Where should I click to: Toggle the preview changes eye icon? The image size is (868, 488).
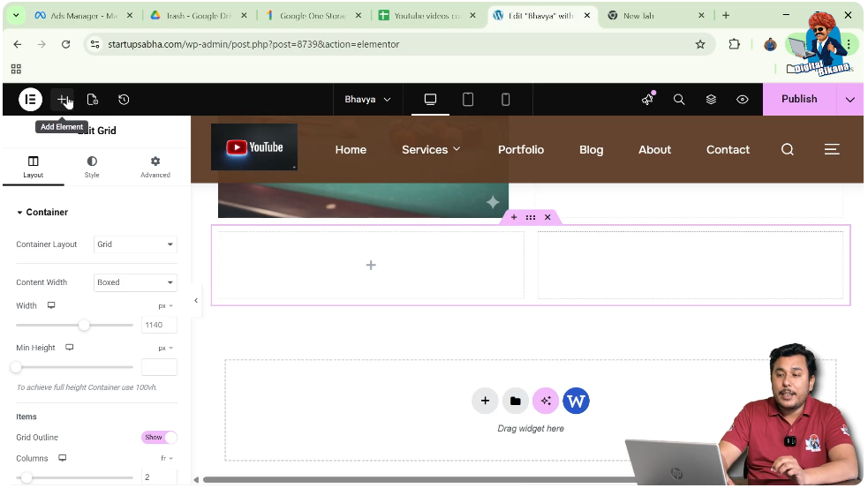click(743, 100)
